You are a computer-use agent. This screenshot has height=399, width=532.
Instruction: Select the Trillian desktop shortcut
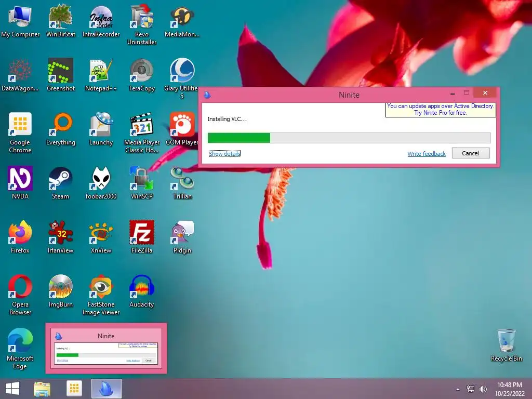[x=182, y=183]
